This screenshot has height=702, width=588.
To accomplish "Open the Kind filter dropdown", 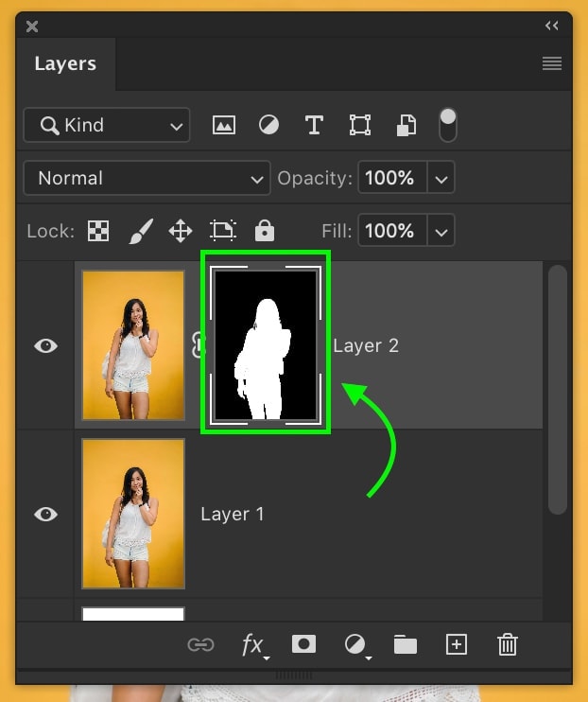I will pos(107,125).
